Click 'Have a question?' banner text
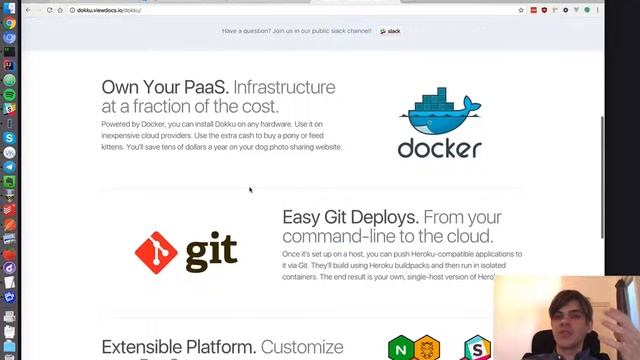640x360 pixels. 297,31
